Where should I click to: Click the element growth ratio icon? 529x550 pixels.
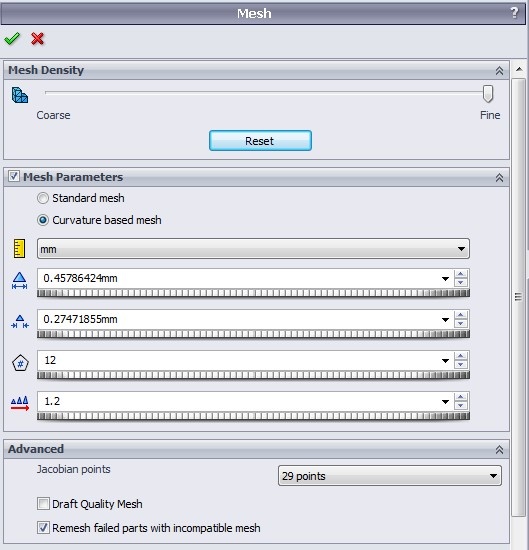(x=20, y=403)
